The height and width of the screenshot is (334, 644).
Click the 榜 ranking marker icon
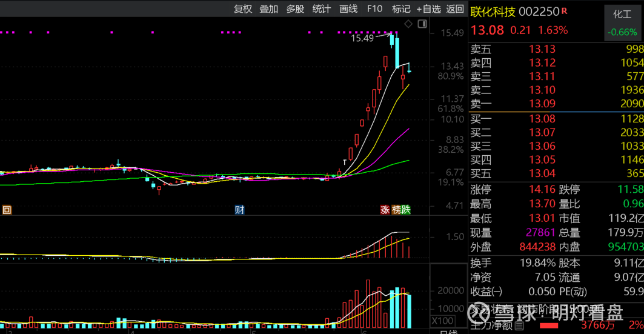pyautogui.click(x=396, y=210)
